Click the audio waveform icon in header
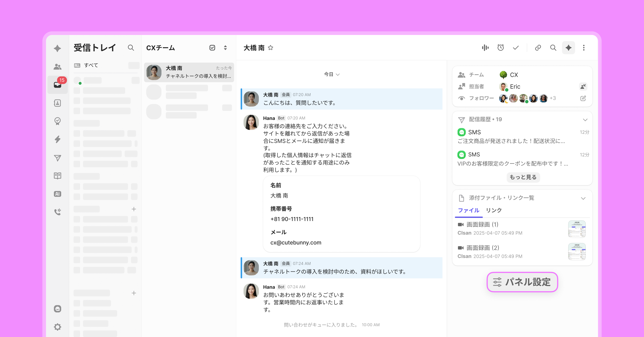This screenshot has width=644, height=337. tap(485, 48)
